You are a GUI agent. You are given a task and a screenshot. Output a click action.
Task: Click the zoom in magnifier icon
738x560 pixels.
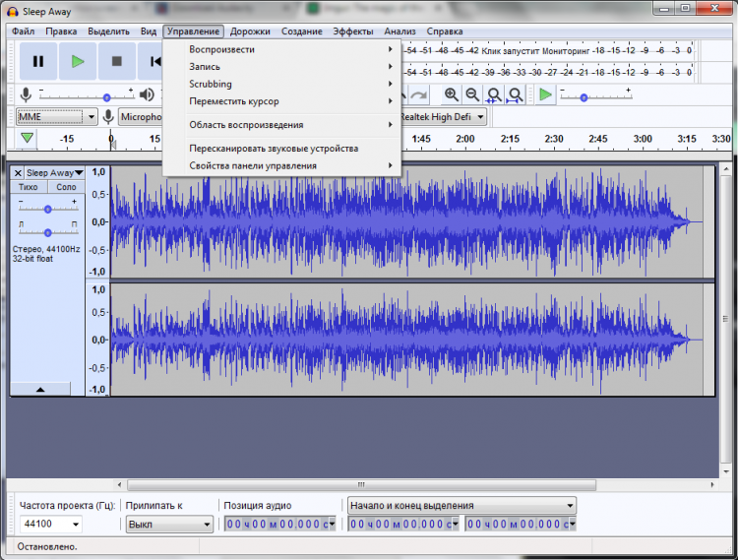coord(452,94)
